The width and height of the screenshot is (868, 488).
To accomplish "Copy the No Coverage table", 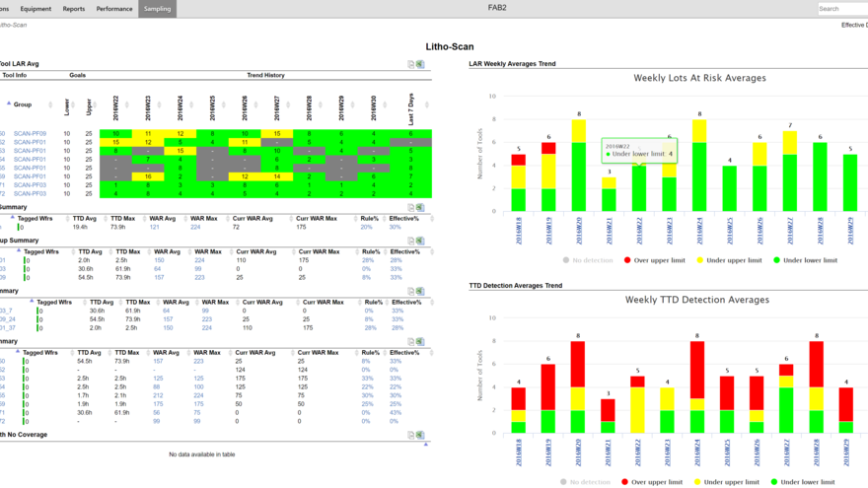I will (x=410, y=435).
